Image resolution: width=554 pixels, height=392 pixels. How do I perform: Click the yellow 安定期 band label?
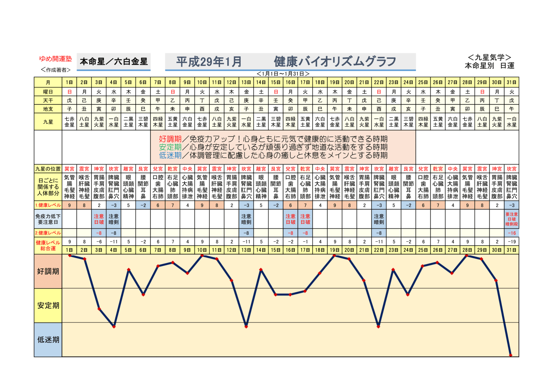(48, 305)
